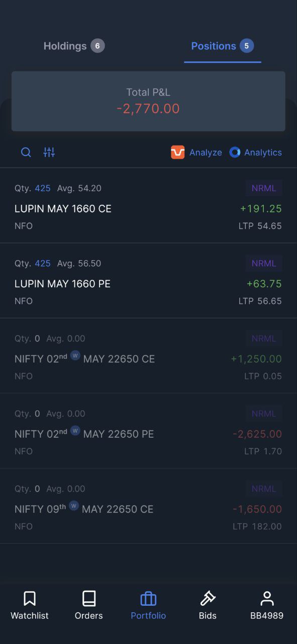Tap the orange Analyze icon
Screen dimensions: 297x644
178,152
